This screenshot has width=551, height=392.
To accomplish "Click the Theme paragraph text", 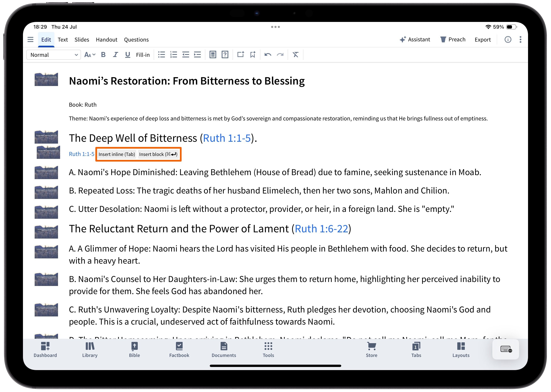I will 278,119.
